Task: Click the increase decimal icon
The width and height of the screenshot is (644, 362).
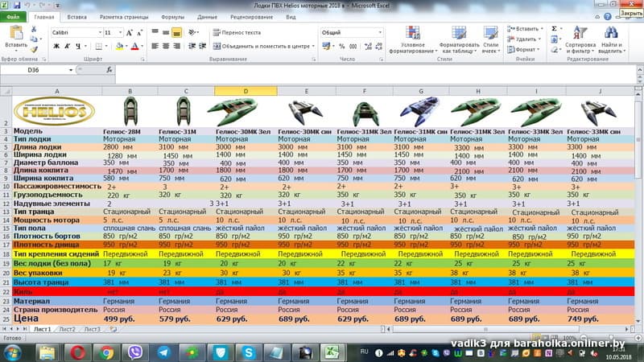Action: coord(368,47)
